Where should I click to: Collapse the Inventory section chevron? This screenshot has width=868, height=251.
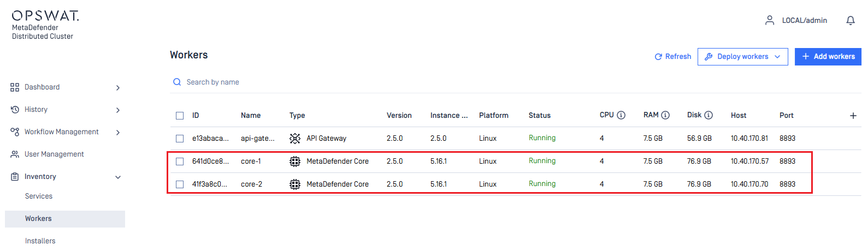coord(118,177)
